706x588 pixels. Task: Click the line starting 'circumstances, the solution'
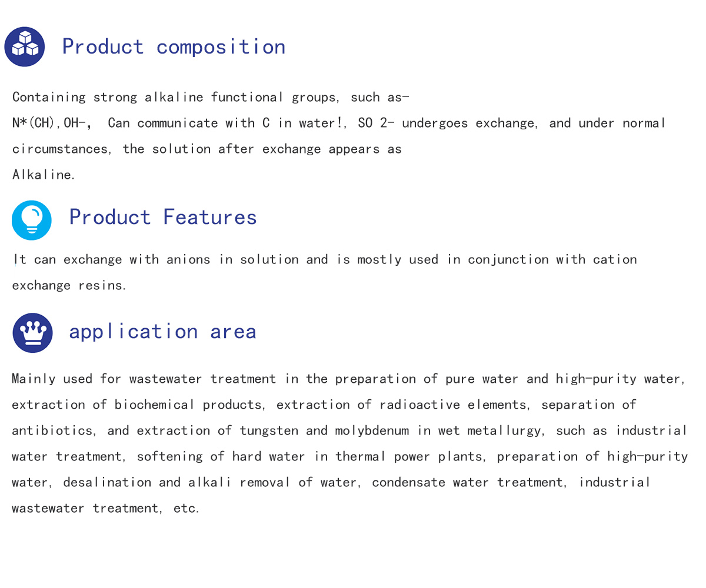tap(207, 149)
